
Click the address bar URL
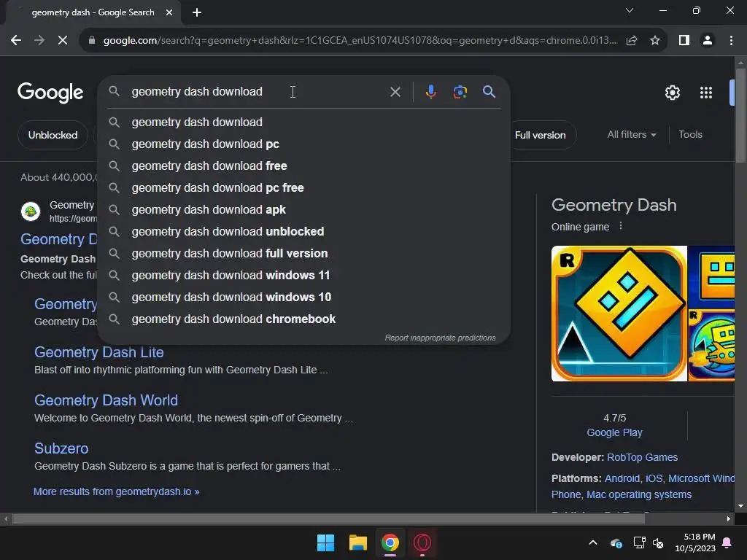(360, 41)
